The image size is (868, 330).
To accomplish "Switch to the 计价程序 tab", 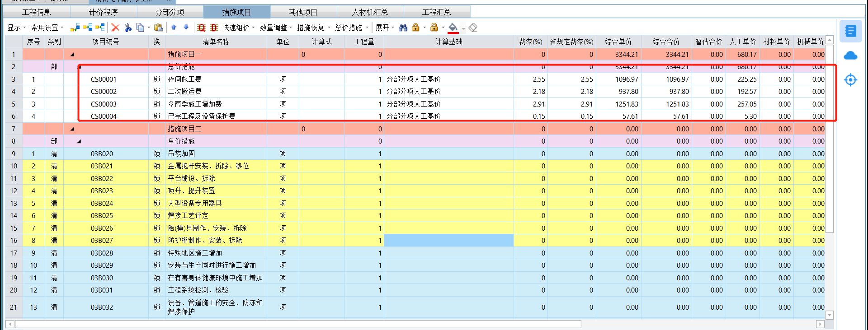I will (x=104, y=12).
